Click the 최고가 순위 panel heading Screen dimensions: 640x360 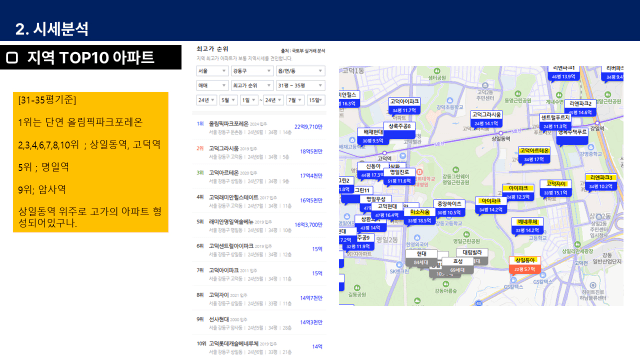212,49
